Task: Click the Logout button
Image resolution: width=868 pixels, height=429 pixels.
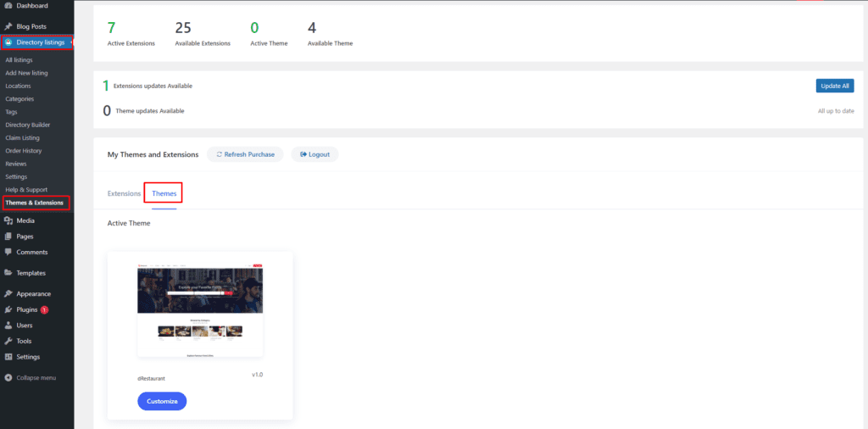Action: 314,154
